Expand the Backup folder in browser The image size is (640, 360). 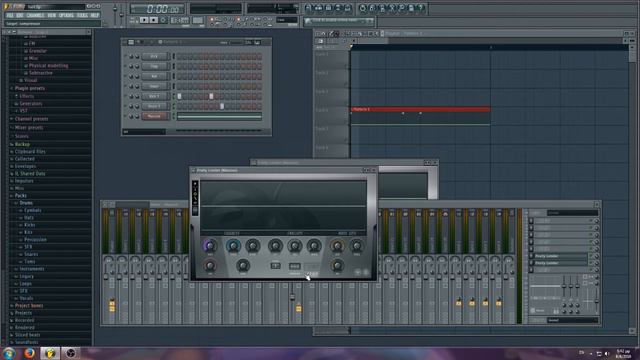click(22, 144)
